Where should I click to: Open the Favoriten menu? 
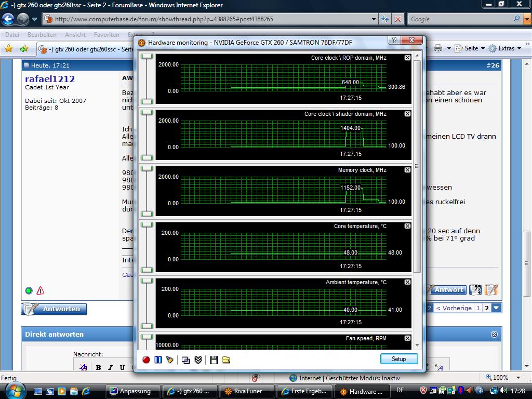pos(107,35)
